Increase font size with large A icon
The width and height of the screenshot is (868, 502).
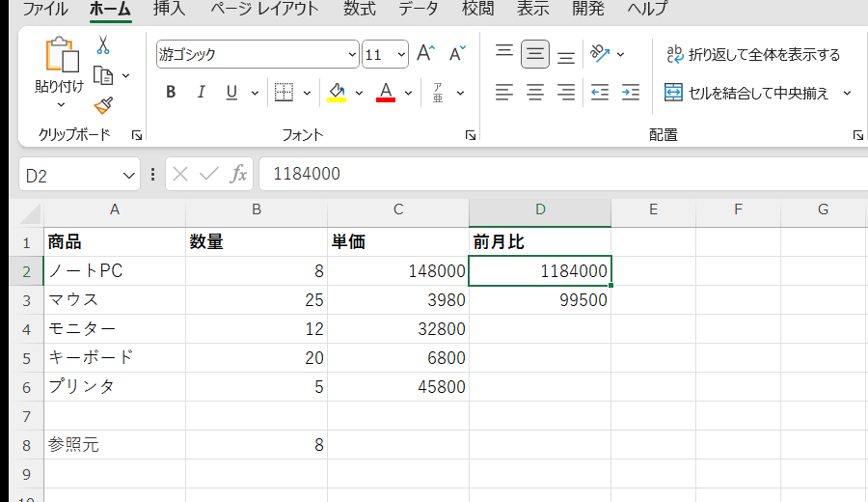pyautogui.click(x=425, y=54)
